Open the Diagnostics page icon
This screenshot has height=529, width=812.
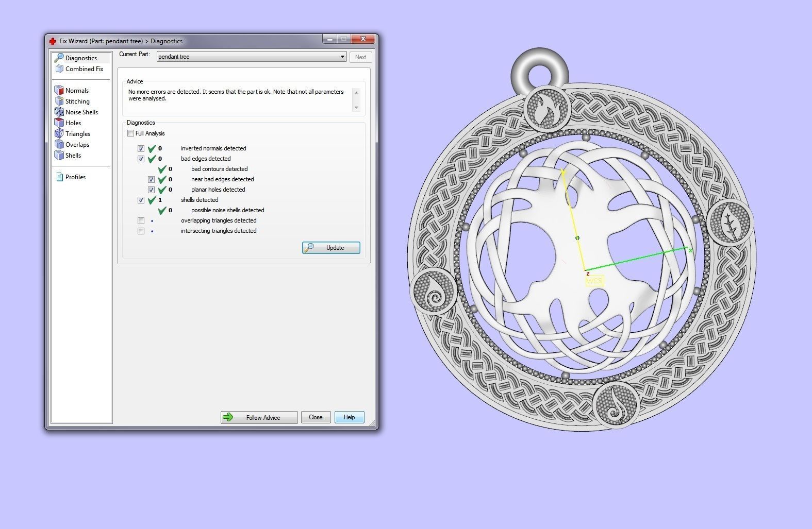(x=59, y=58)
